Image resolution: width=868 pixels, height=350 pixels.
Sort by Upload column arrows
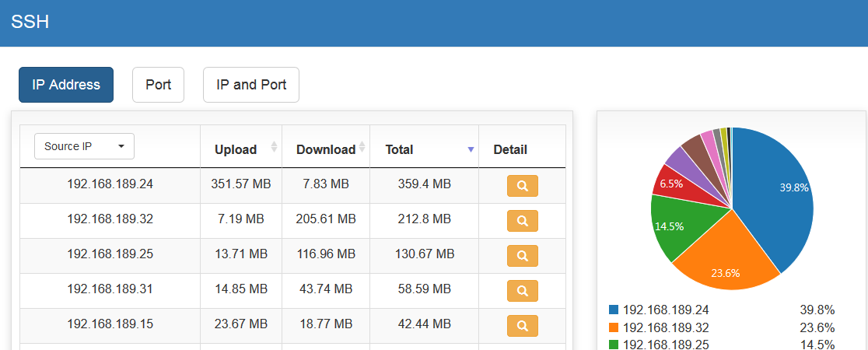click(x=274, y=147)
